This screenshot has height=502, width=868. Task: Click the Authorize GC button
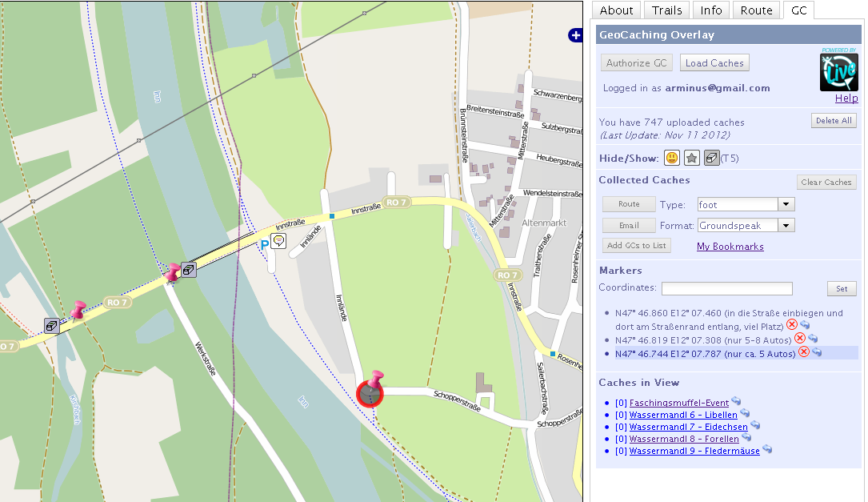pyautogui.click(x=637, y=63)
